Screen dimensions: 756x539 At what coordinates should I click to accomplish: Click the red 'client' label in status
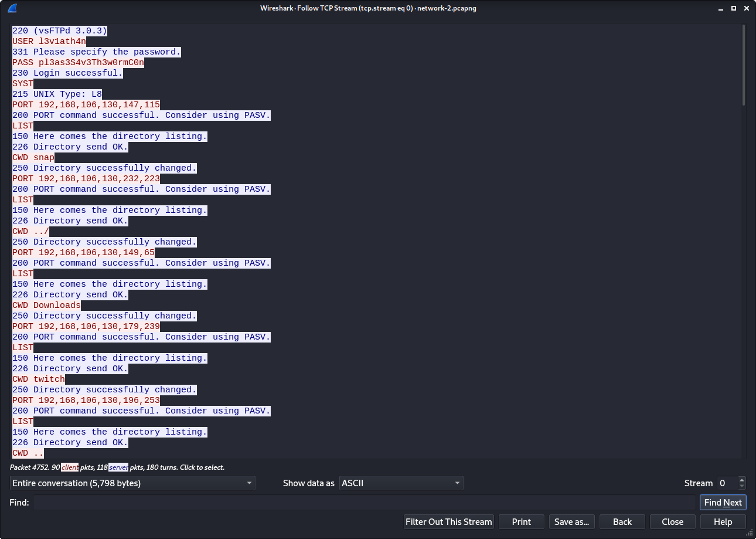[x=70, y=467]
